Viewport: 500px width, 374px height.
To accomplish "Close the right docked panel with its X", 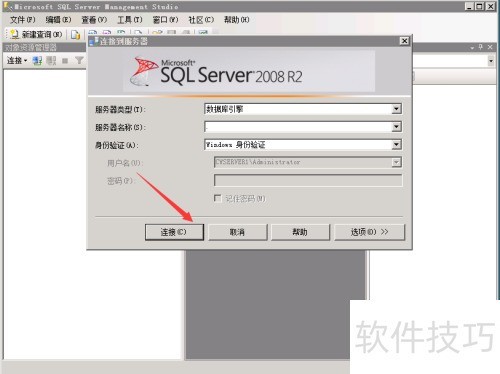I will click(490, 47).
